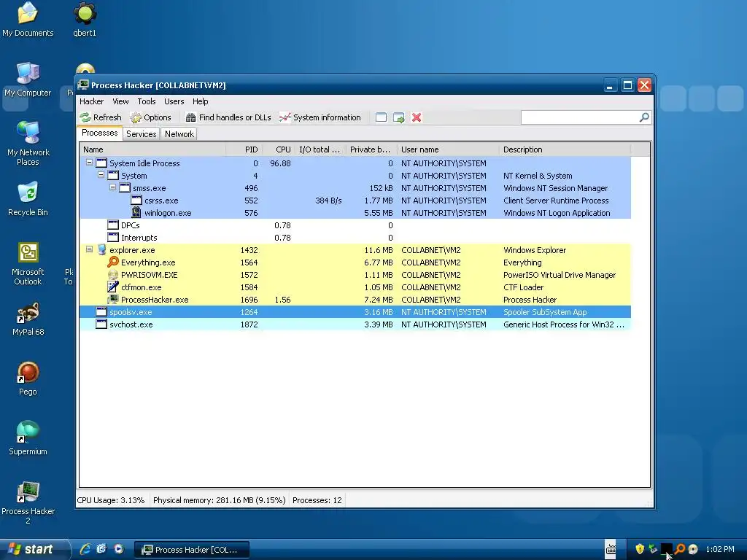
Task: Launch Windows Media Player from Quick Launch
Action: 119,549
